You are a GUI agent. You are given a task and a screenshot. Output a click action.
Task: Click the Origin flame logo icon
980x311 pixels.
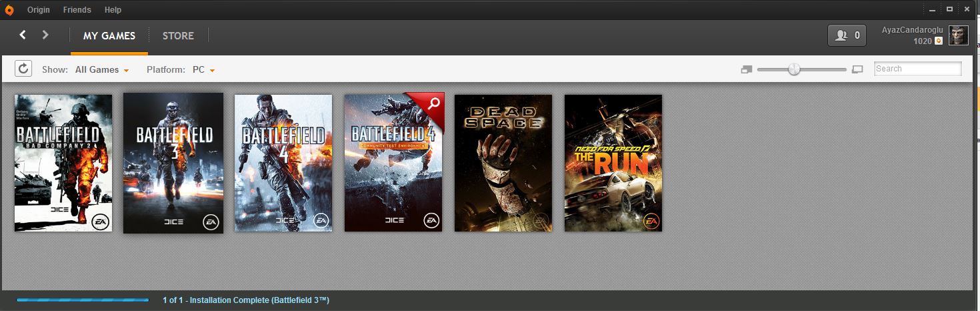[10, 10]
